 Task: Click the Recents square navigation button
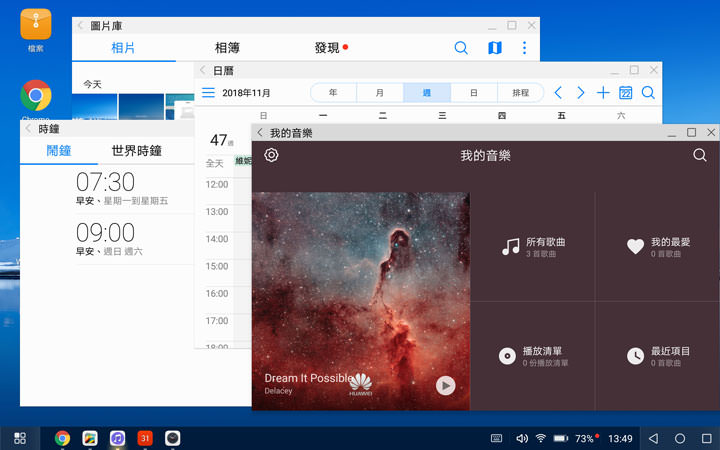pyautogui.click(x=707, y=439)
